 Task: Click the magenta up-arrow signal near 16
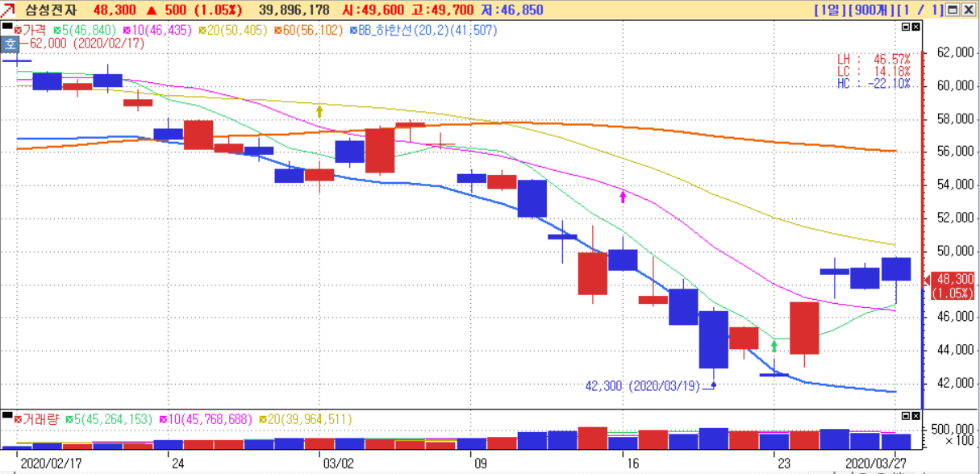(x=623, y=195)
